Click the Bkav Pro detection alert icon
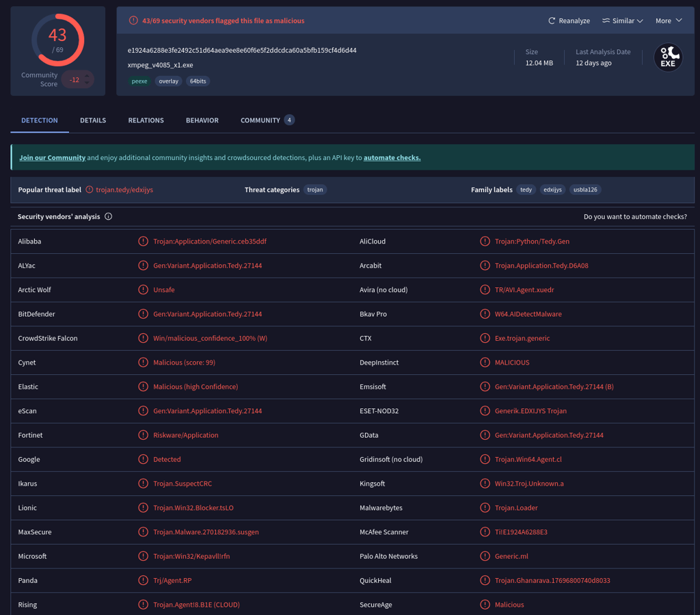Viewport: 700px width, 615px height. click(x=485, y=314)
